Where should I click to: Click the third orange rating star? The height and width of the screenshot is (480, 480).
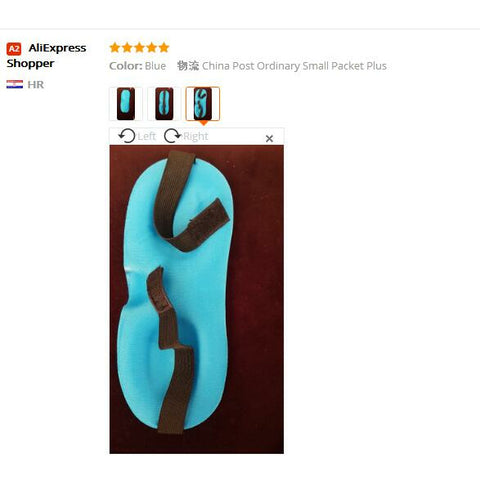pos(139,48)
